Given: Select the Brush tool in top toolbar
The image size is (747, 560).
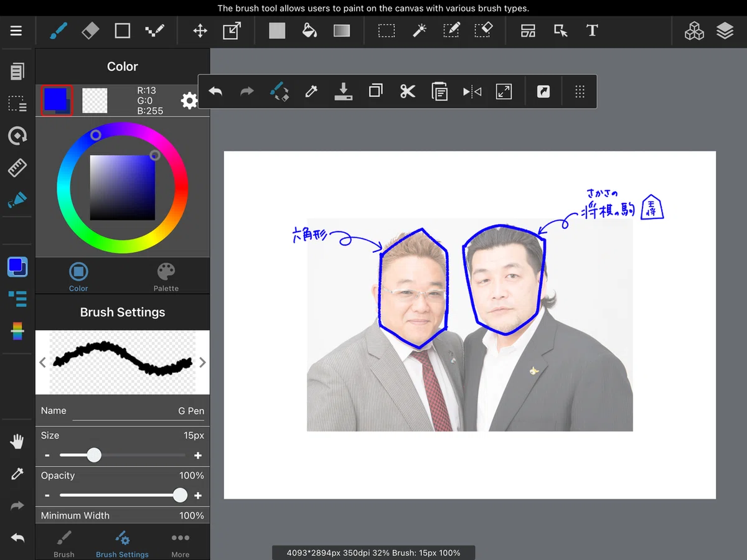Looking at the screenshot, I should (x=59, y=30).
